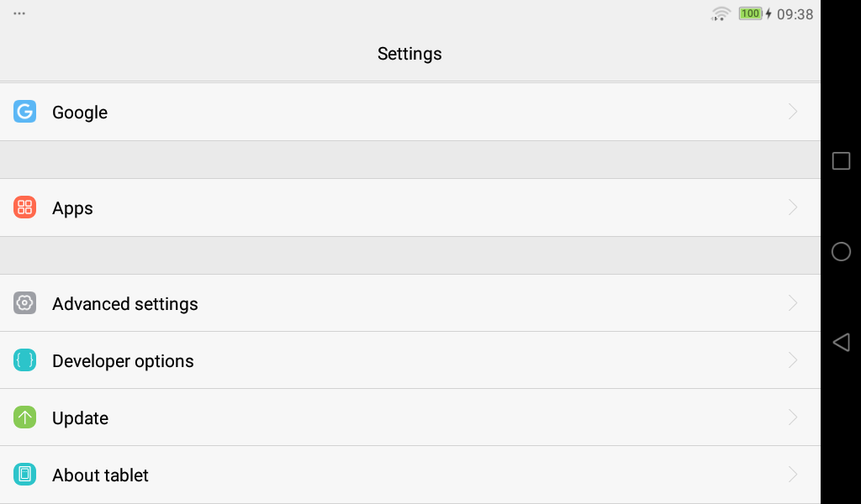Tap the About tablet device icon
The width and height of the screenshot is (861, 504).
click(x=24, y=475)
